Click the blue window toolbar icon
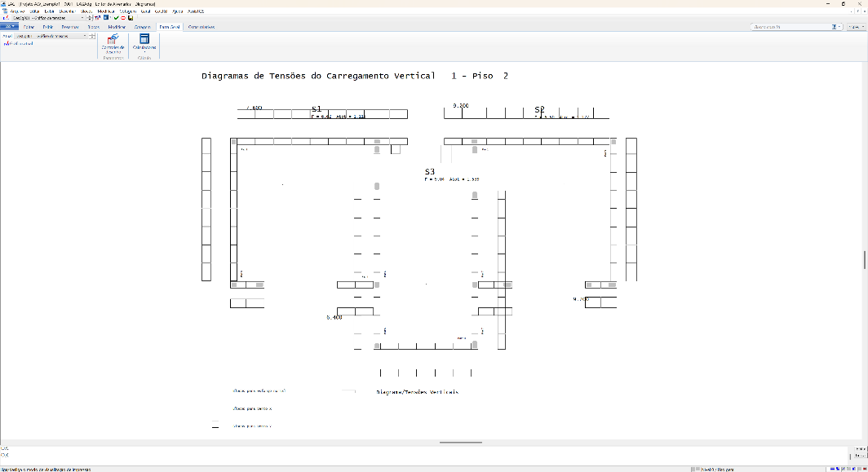The width and height of the screenshot is (868, 472). (106, 18)
